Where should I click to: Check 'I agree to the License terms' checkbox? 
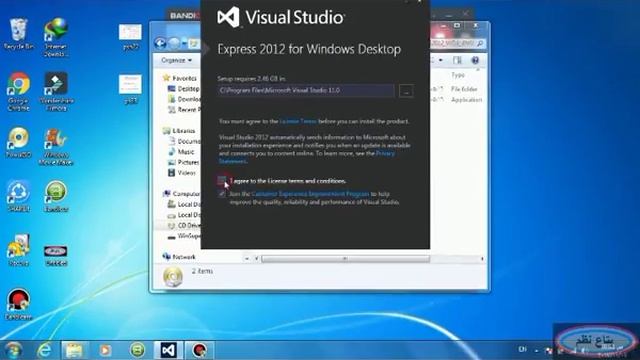[222, 180]
